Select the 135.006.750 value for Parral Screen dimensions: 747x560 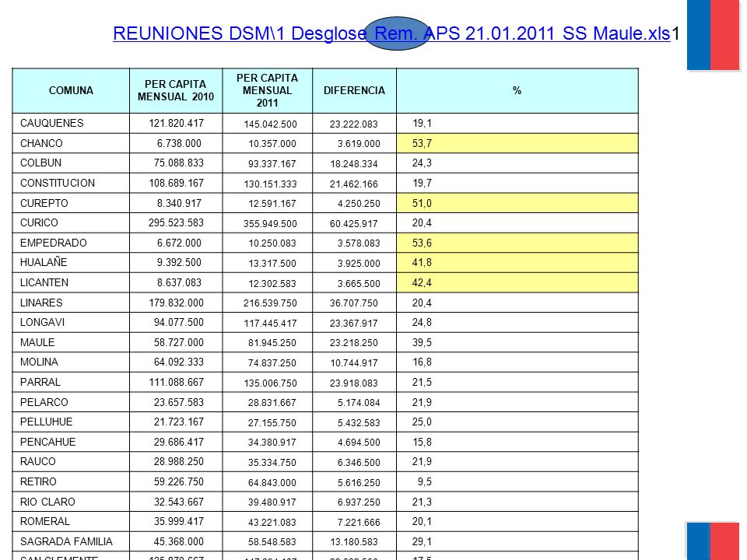[270, 383]
